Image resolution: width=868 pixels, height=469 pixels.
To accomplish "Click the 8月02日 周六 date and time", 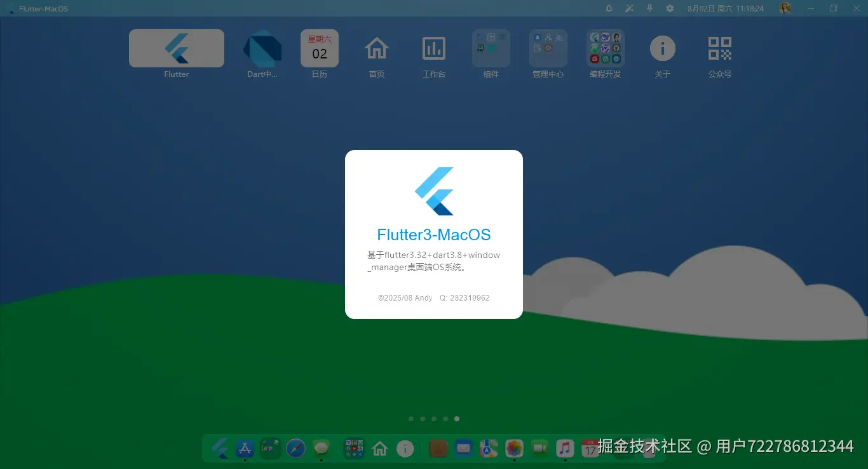I will coord(726,9).
